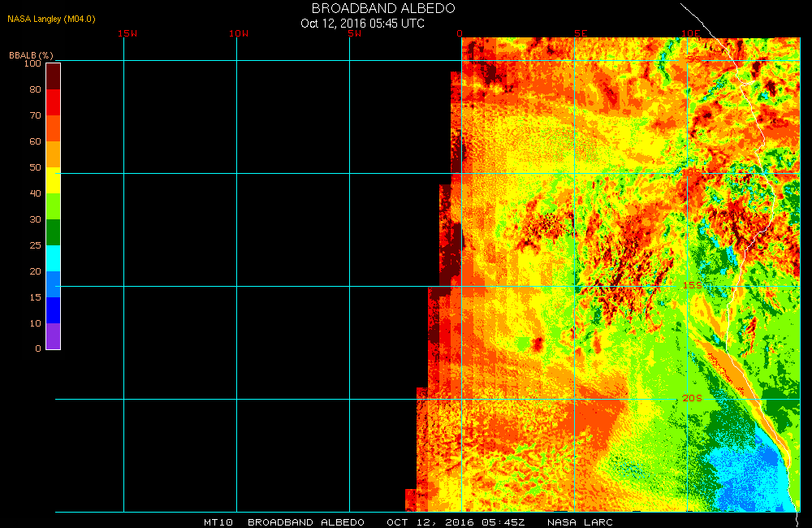This screenshot has width=812, height=528.
Task: Click the 20S latitude label
Action: [x=693, y=398]
